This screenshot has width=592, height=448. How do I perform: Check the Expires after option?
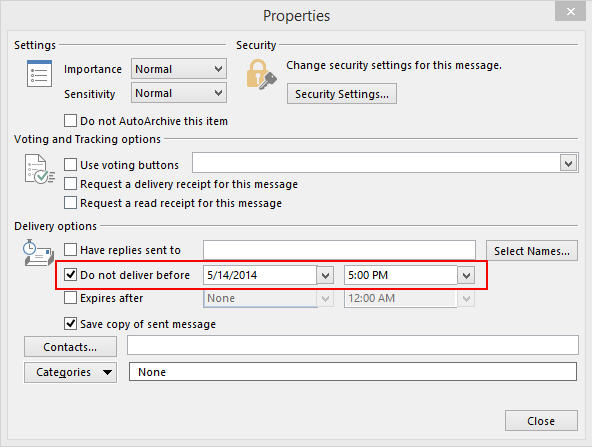tap(70, 298)
